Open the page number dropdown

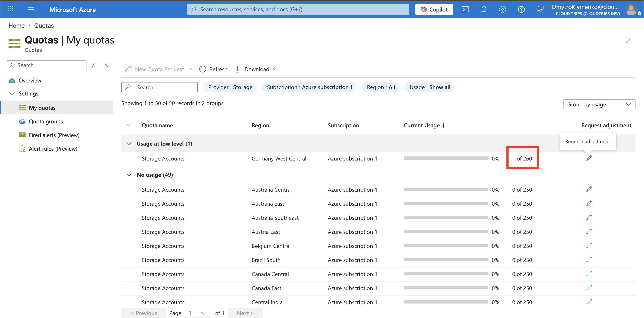tap(197, 313)
